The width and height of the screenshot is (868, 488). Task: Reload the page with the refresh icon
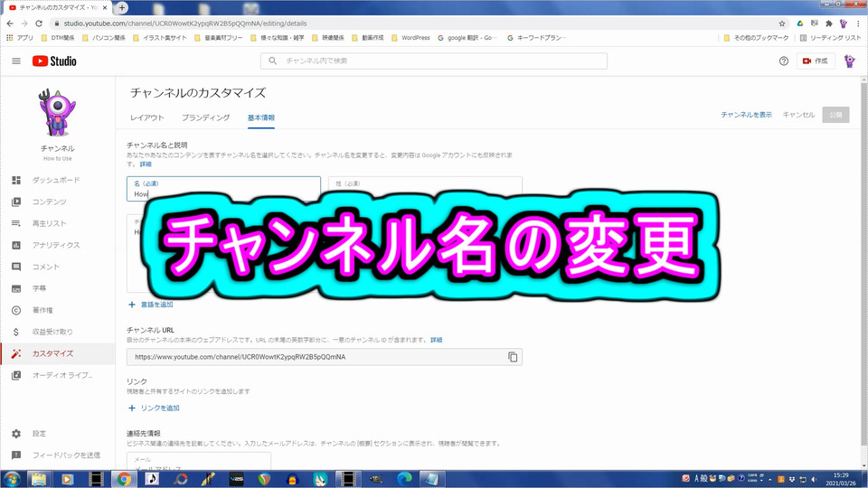tap(39, 23)
